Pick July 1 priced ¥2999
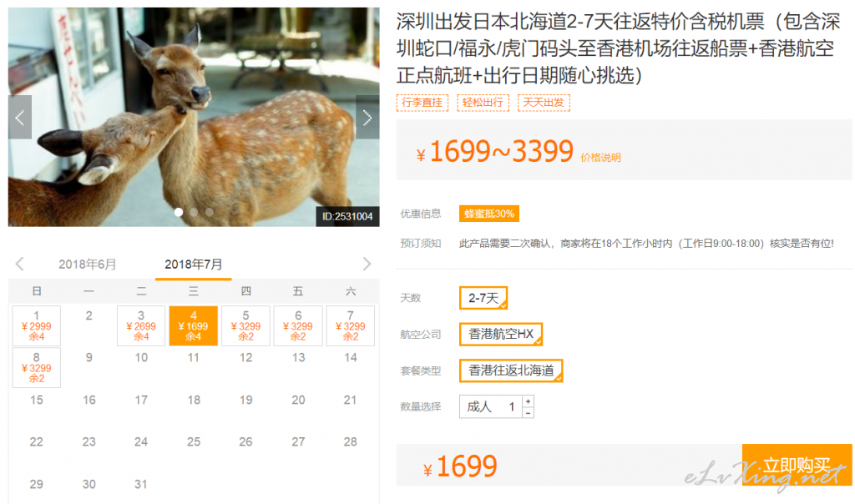The width and height of the screenshot is (855, 504). pyautogui.click(x=37, y=325)
